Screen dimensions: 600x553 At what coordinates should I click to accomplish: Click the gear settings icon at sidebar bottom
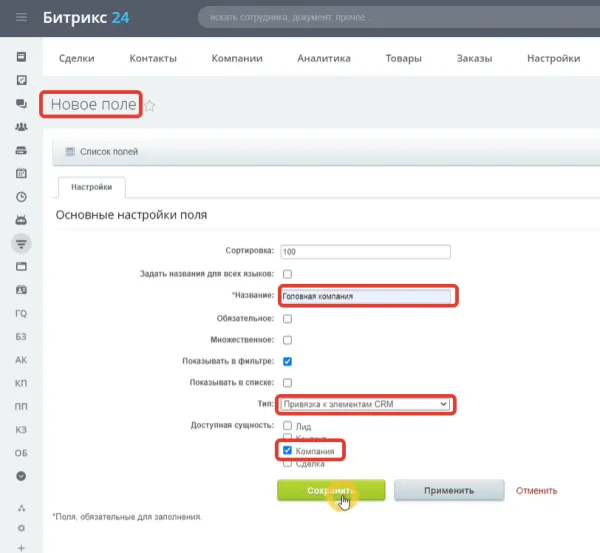pyautogui.click(x=21, y=526)
